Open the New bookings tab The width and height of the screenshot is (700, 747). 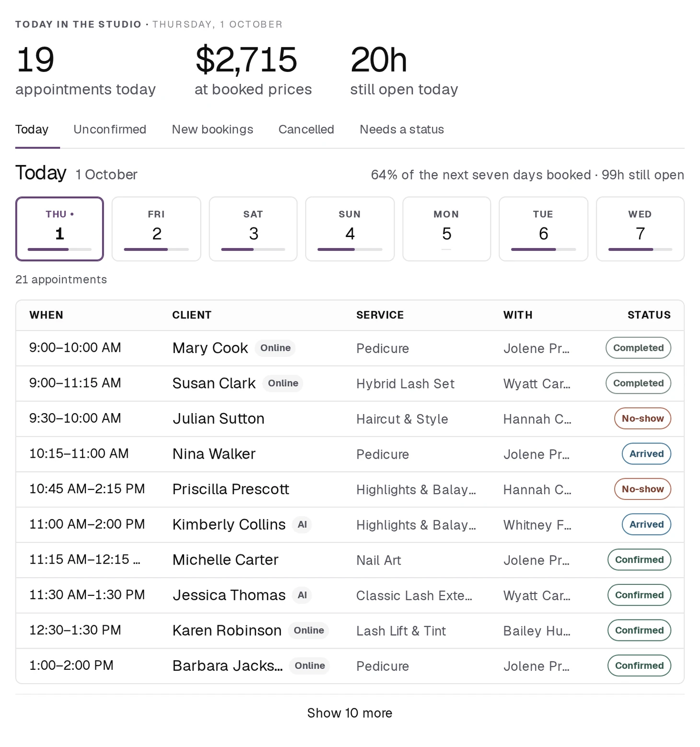point(212,130)
